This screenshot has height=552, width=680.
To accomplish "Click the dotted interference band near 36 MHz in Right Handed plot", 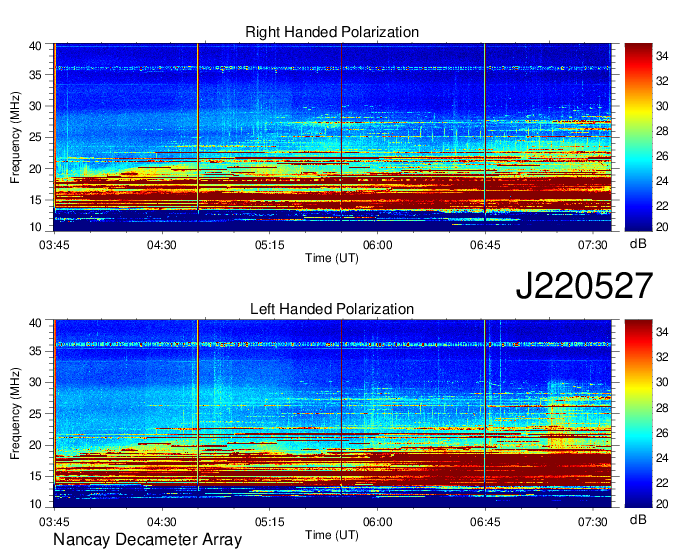I will click(x=332, y=68).
